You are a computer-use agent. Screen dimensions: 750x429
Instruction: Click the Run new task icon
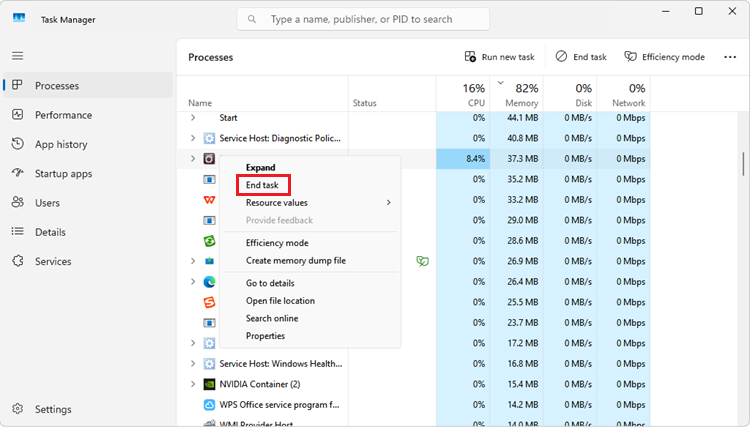tap(470, 56)
